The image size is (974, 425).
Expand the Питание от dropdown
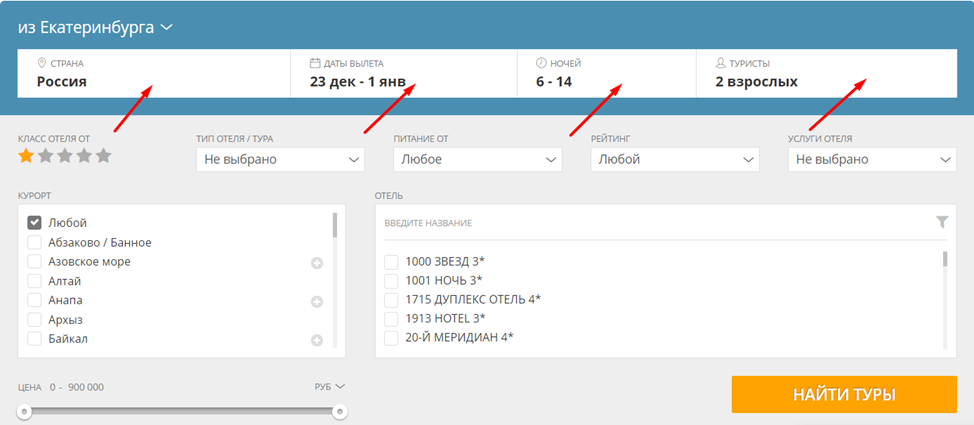point(478,159)
